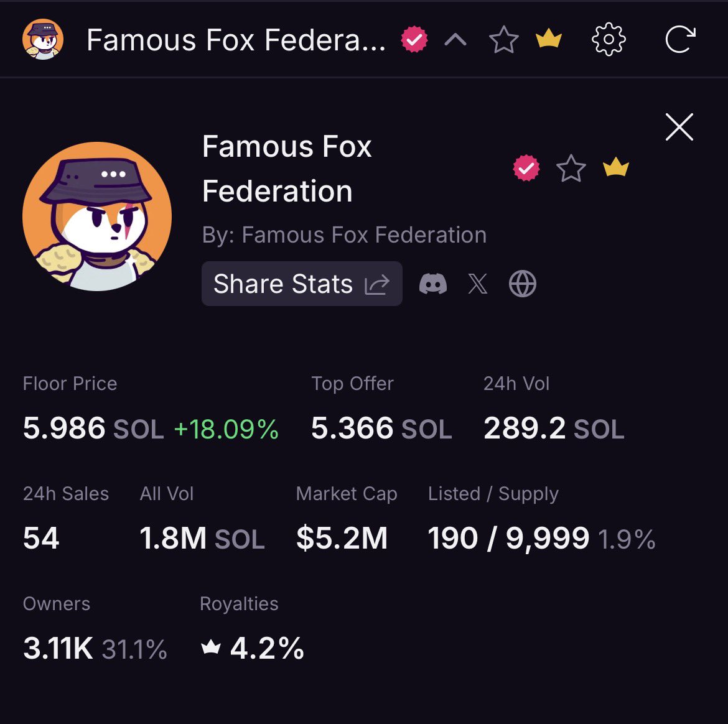Click Share Stats button
Screen dimensions: 728x724
302,284
